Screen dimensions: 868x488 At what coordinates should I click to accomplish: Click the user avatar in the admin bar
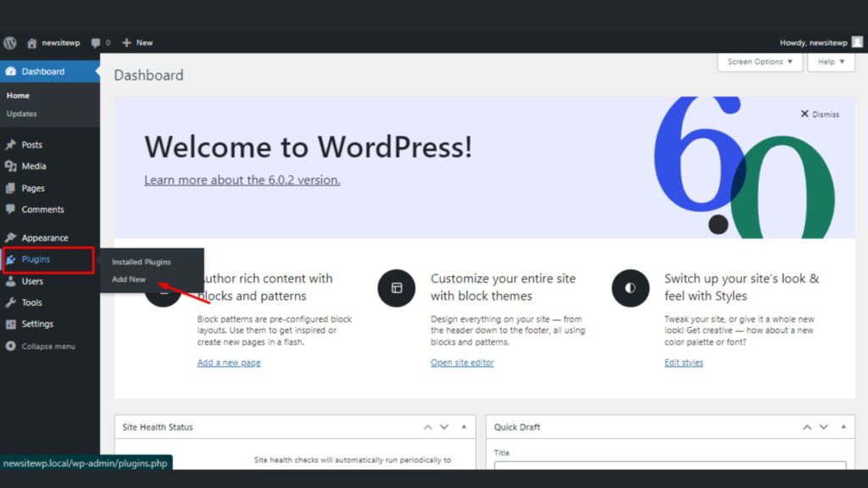click(x=857, y=42)
